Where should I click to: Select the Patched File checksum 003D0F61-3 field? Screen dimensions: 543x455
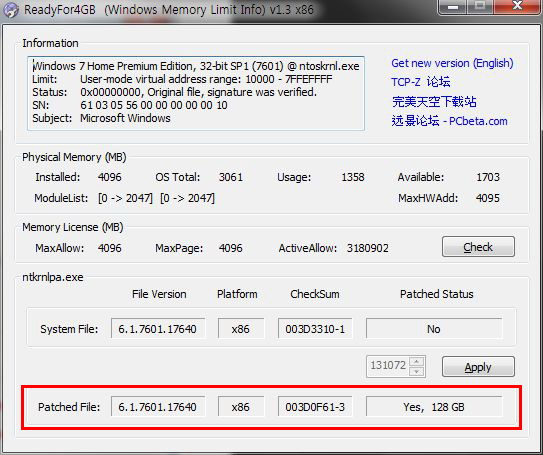[x=315, y=406]
